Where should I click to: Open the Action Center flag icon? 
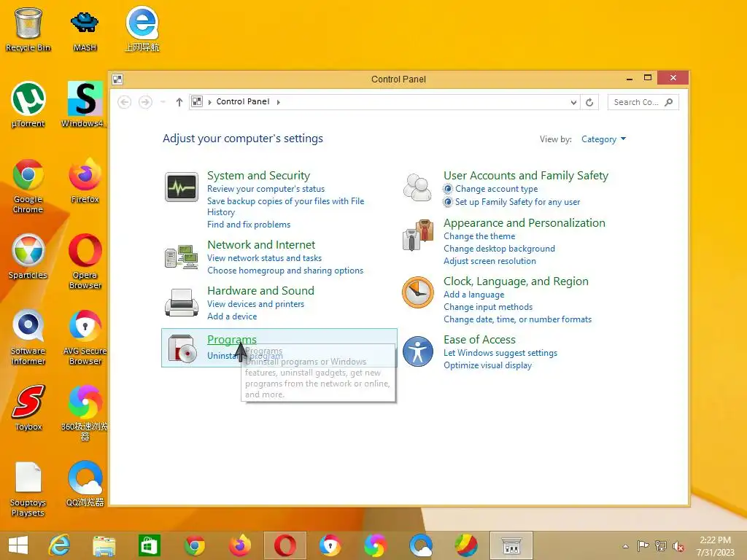(643, 545)
